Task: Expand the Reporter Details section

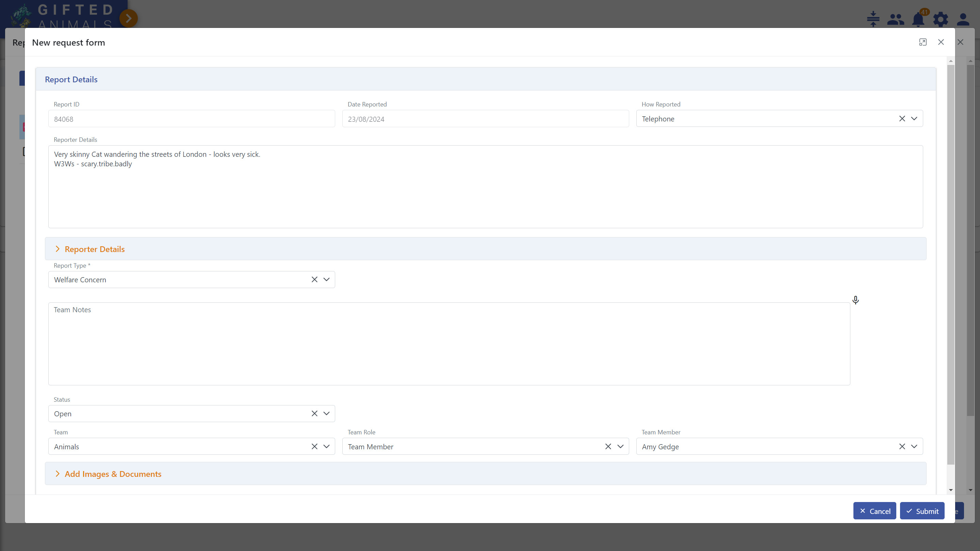Action: click(486, 249)
